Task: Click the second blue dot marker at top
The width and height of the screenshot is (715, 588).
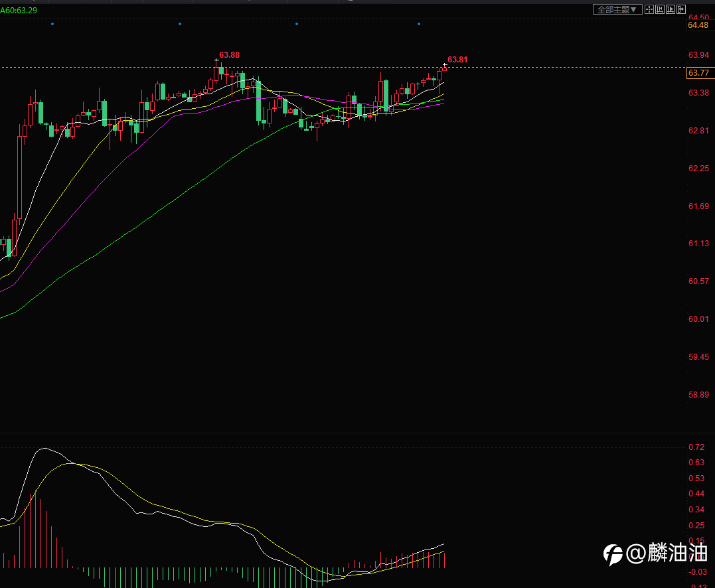Action: pos(180,24)
